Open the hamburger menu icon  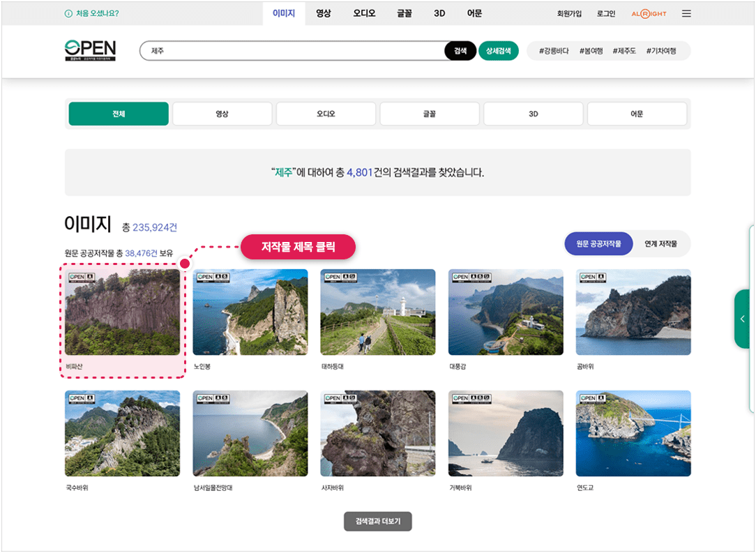click(686, 13)
